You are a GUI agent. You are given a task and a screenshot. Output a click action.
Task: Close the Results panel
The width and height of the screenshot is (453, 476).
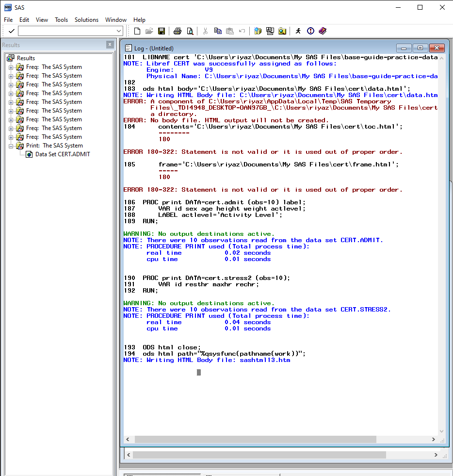pos(110,45)
